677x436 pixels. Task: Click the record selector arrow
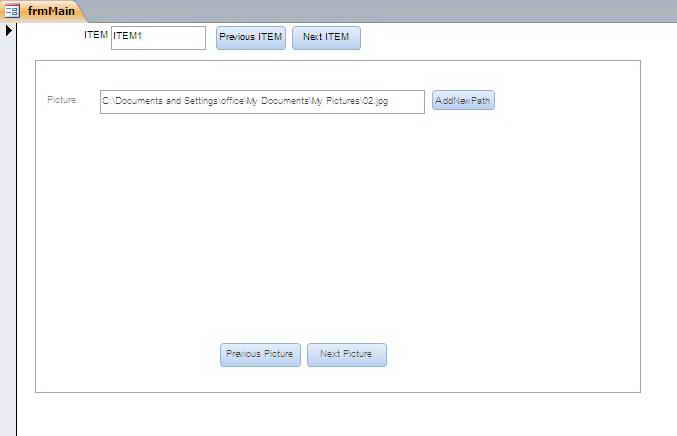click(x=9, y=31)
